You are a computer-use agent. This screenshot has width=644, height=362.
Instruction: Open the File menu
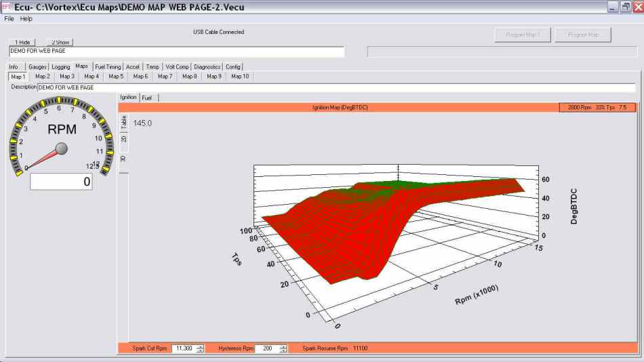point(9,19)
